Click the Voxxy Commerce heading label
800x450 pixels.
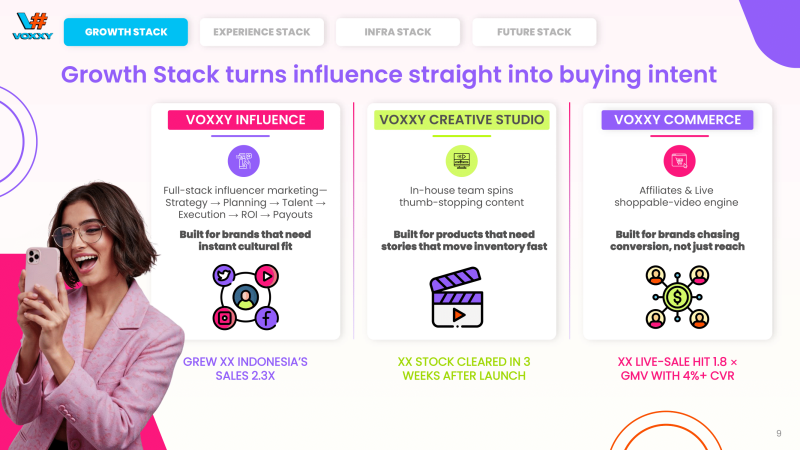point(678,120)
